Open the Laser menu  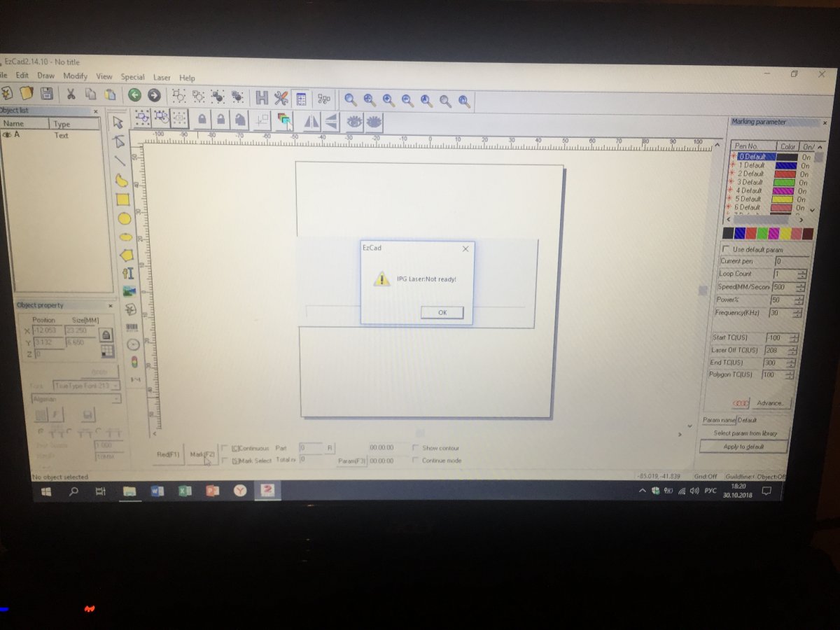pos(162,78)
